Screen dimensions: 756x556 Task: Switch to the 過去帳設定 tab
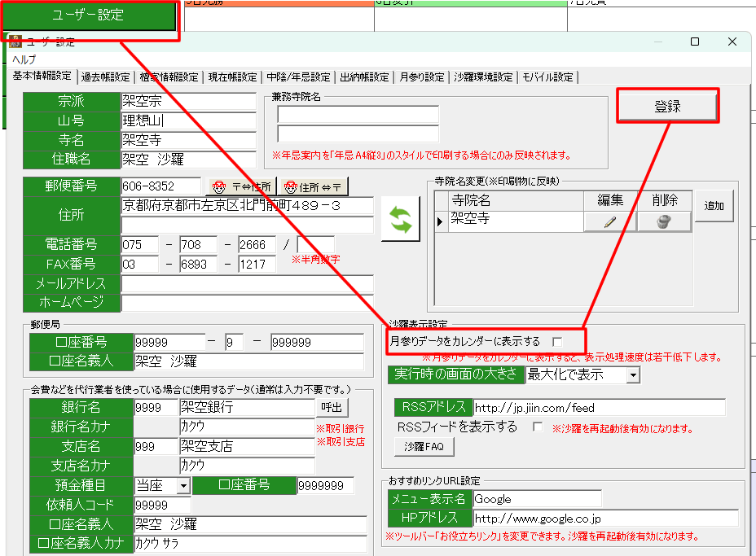106,77
